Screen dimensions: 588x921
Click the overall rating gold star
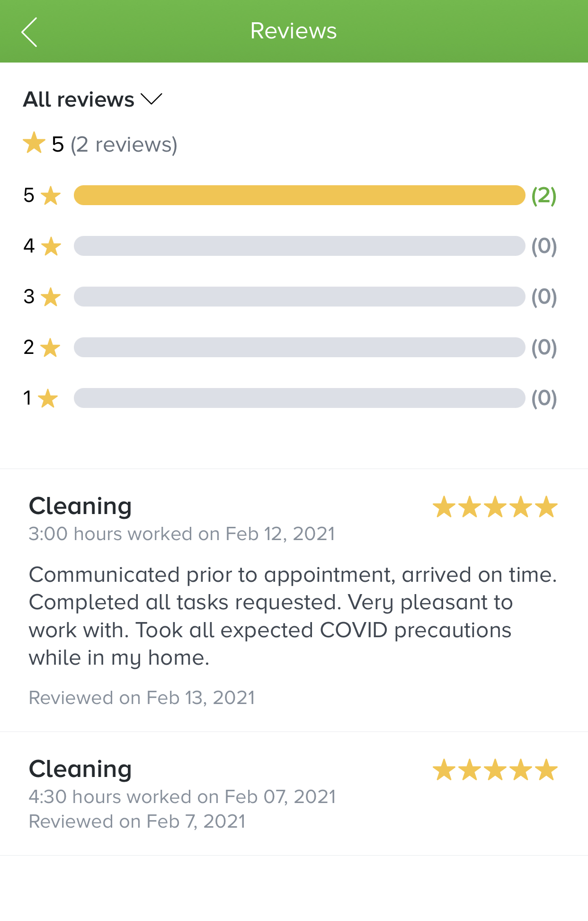click(34, 144)
